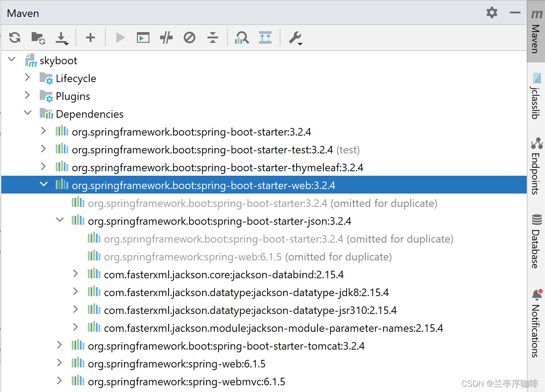This screenshot has width=545, height=392.
Task: Select jackson-datatype-jsr310:2.15.4 row
Action: pos(264,310)
